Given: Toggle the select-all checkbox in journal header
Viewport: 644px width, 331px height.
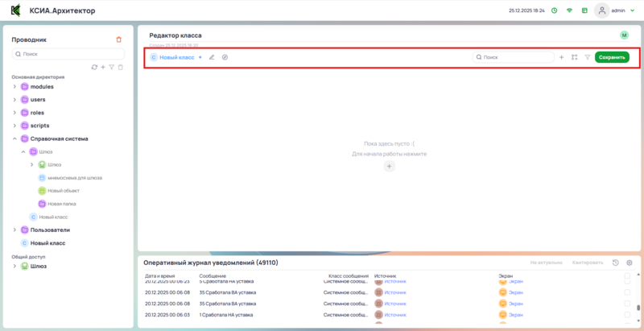Looking at the screenshot, I should (627, 275).
